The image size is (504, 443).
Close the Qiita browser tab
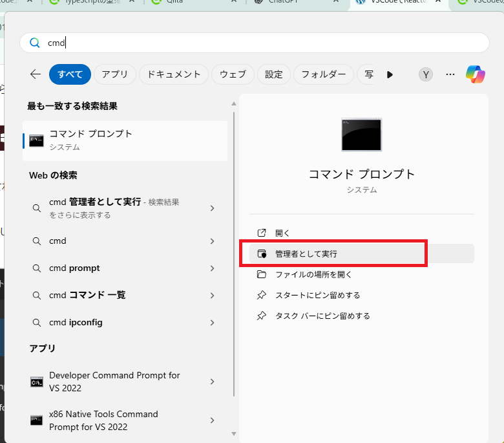[x=234, y=1]
